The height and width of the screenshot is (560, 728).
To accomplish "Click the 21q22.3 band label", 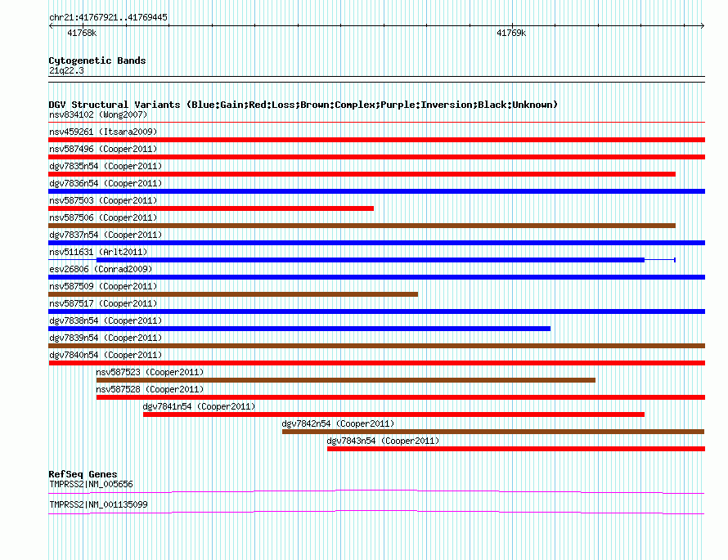I will pyautogui.click(x=66, y=70).
